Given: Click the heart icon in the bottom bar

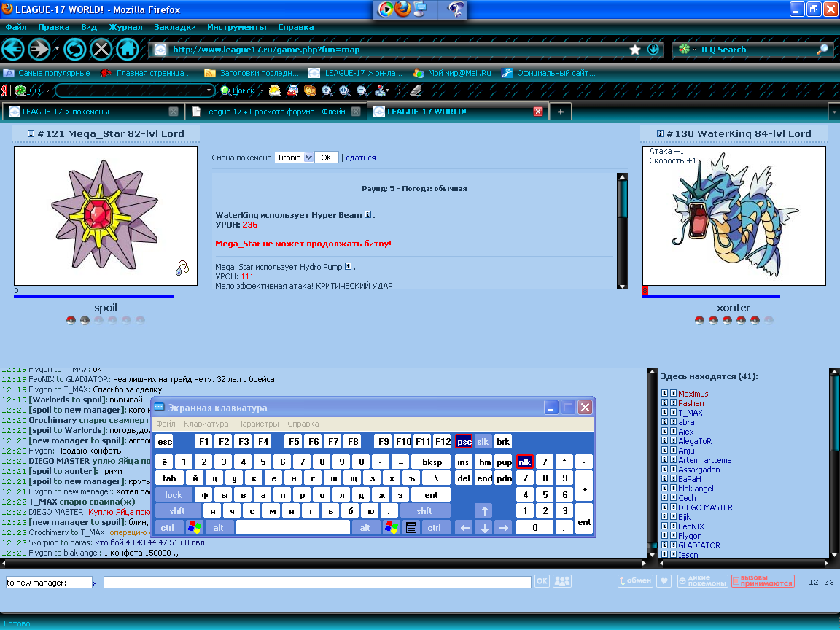Looking at the screenshot, I should 664,581.
